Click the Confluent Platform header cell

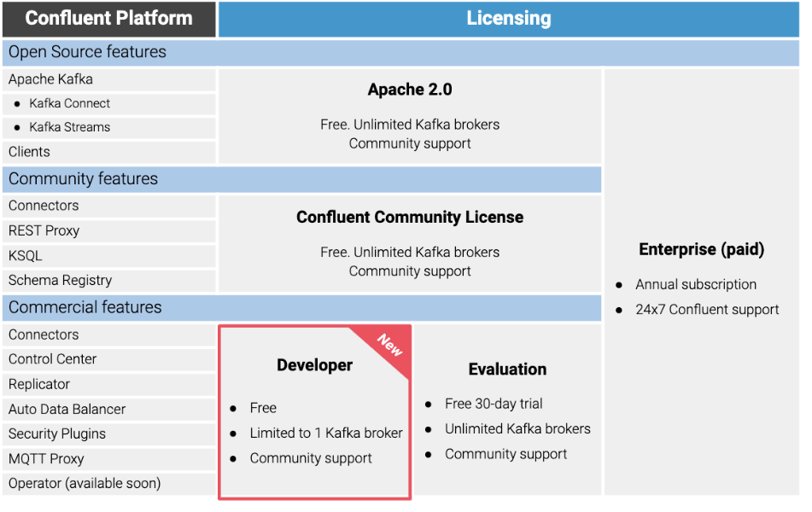click(108, 19)
